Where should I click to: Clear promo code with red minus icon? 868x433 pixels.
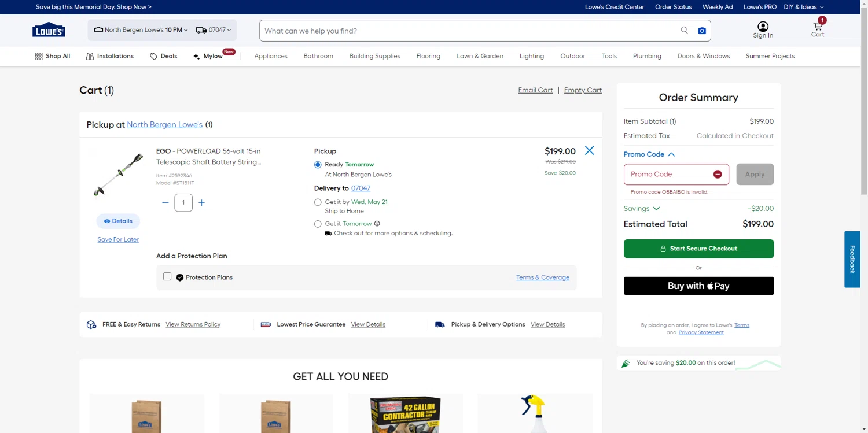click(718, 174)
